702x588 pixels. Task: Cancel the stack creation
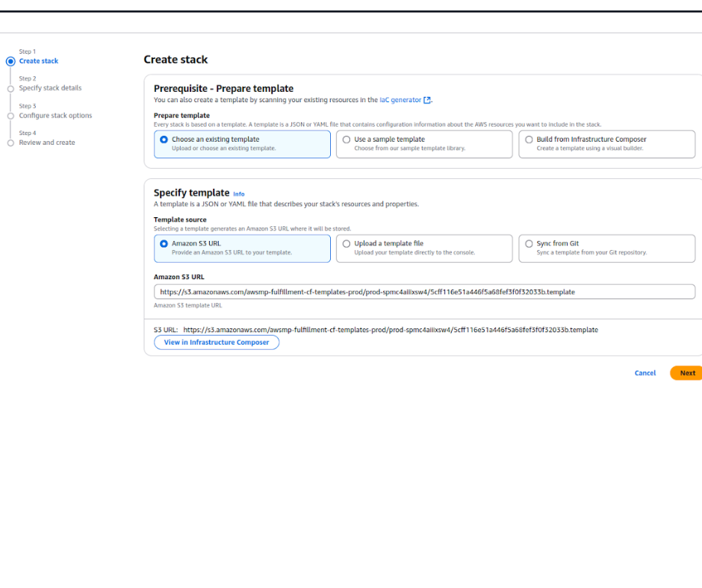[644, 373]
